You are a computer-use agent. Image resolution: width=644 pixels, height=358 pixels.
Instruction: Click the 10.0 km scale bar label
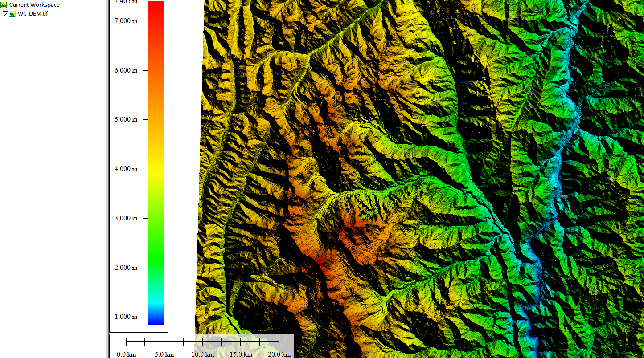203,354
